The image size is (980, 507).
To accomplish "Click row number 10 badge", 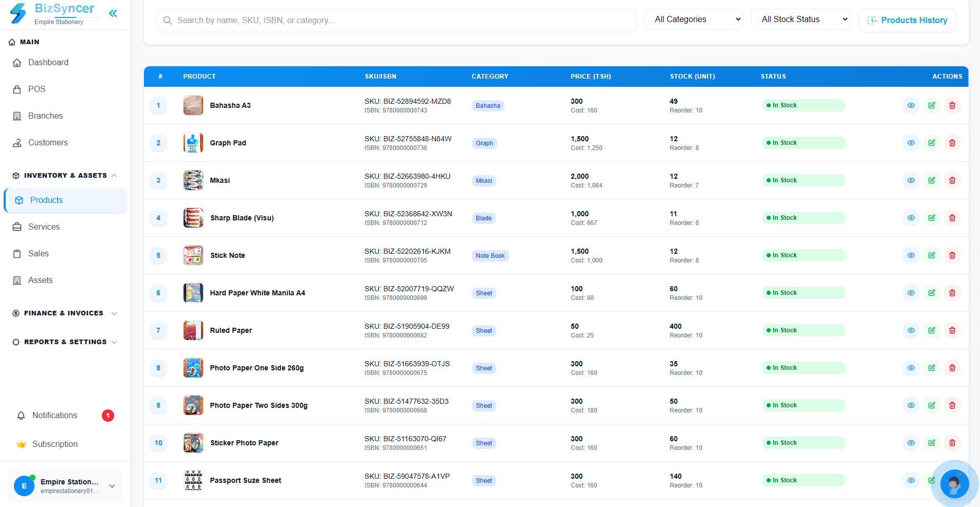I will coord(158,443).
